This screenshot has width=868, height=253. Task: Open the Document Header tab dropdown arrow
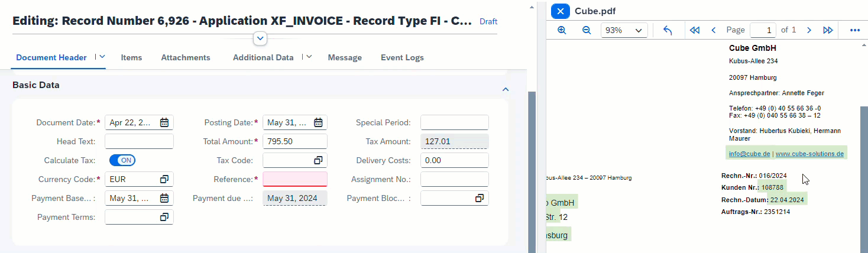coord(102,57)
